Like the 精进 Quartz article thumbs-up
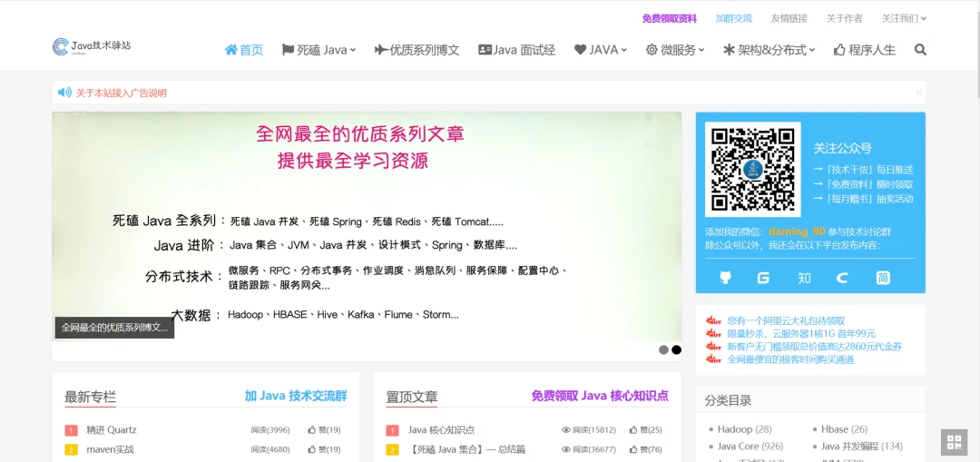Screen dimensions: 980x462 pyautogui.click(x=324, y=430)
